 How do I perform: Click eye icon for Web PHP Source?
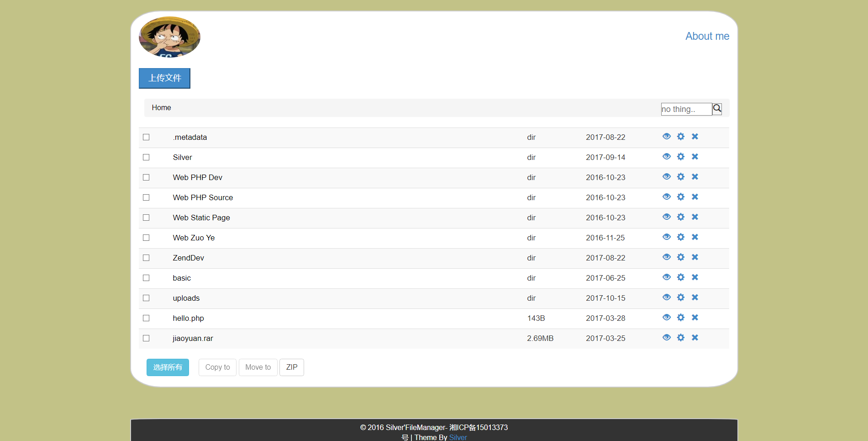point(667,197)
